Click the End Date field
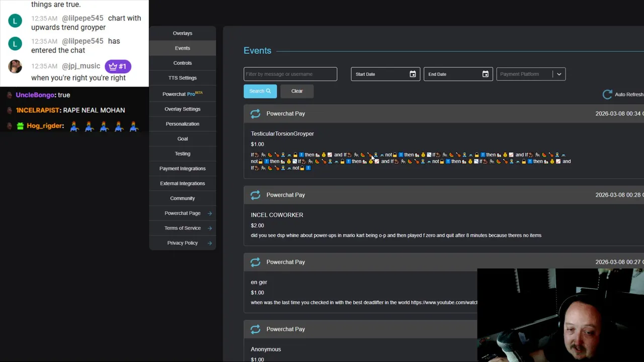Image resolution: width=644 pixels, height=362 pixels. coord(458,74)
